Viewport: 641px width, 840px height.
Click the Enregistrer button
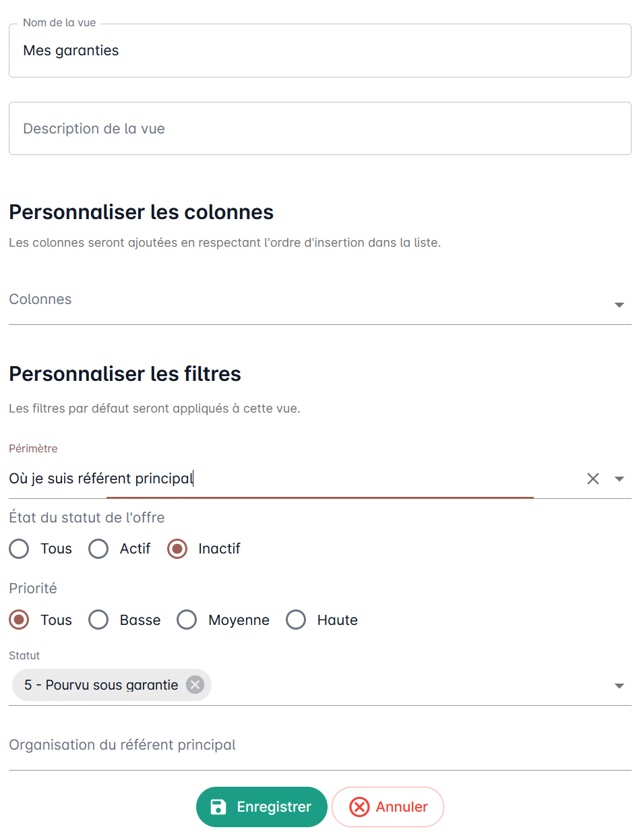pyautogui.click(x=262, y=807)
